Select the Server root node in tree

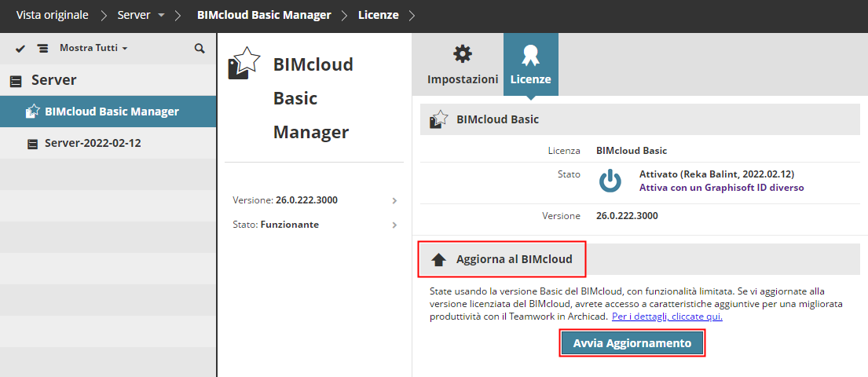coord(53,80)
